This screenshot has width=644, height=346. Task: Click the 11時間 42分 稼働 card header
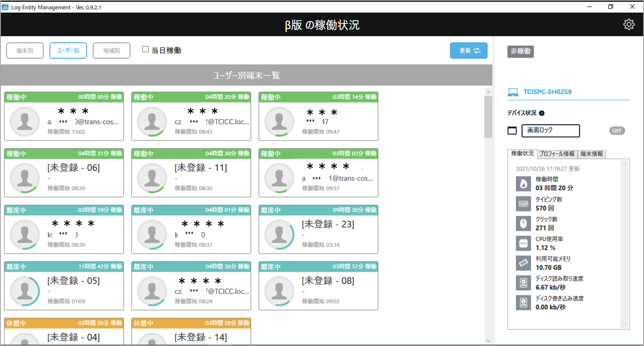64,266
